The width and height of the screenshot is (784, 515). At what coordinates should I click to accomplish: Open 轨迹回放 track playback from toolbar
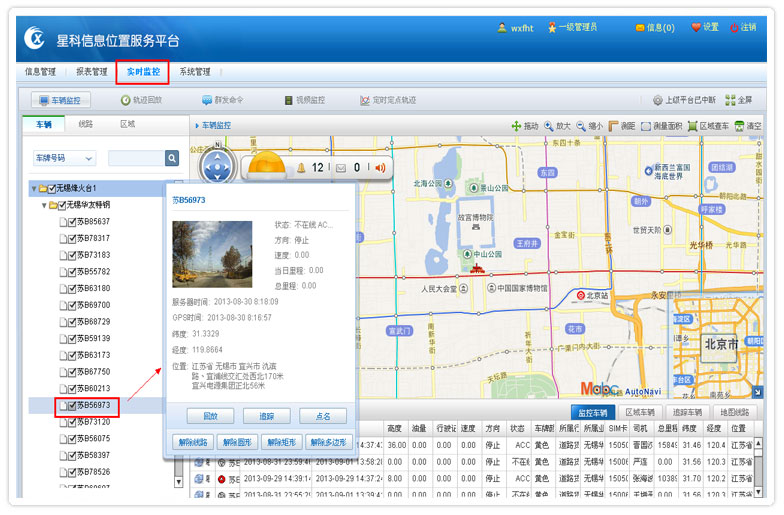(x=141, y=100)
